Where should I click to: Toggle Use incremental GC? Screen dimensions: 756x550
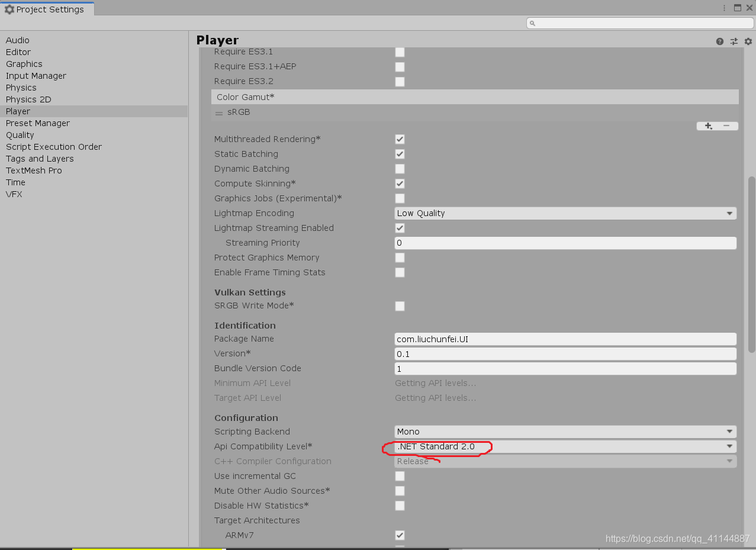tap(400, 476)
